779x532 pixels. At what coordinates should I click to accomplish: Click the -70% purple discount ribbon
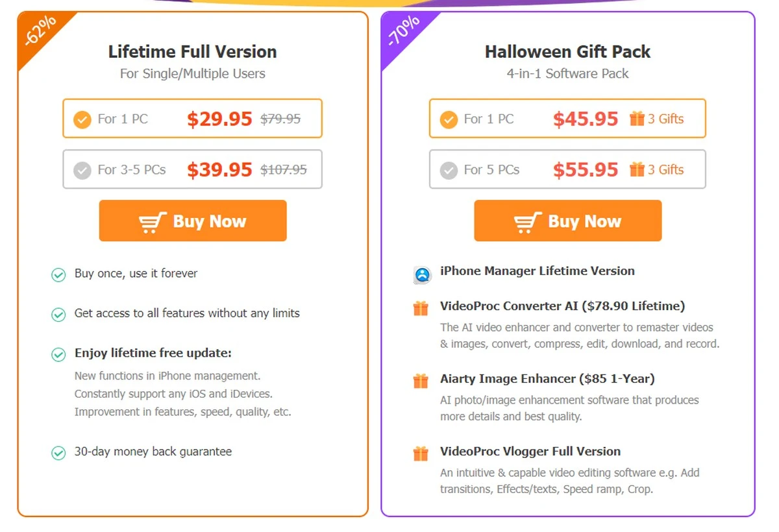tap(403, 31)
